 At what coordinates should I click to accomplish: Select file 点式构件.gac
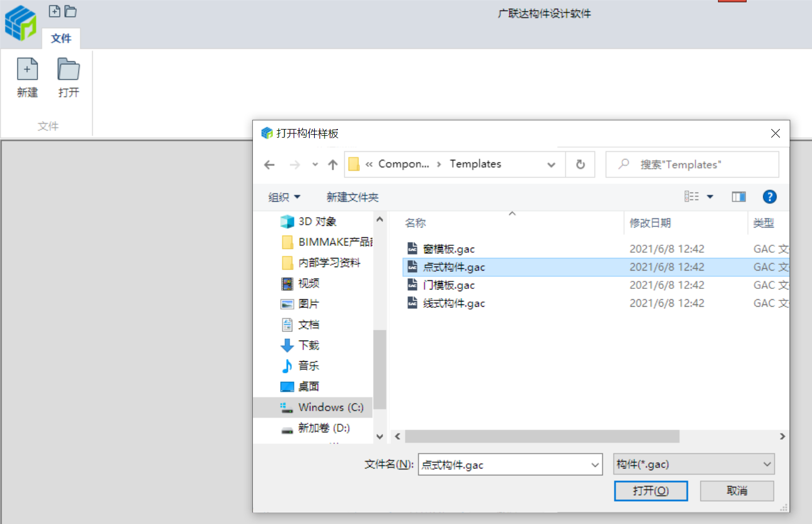pyautogui.click(x=596, y=267)
